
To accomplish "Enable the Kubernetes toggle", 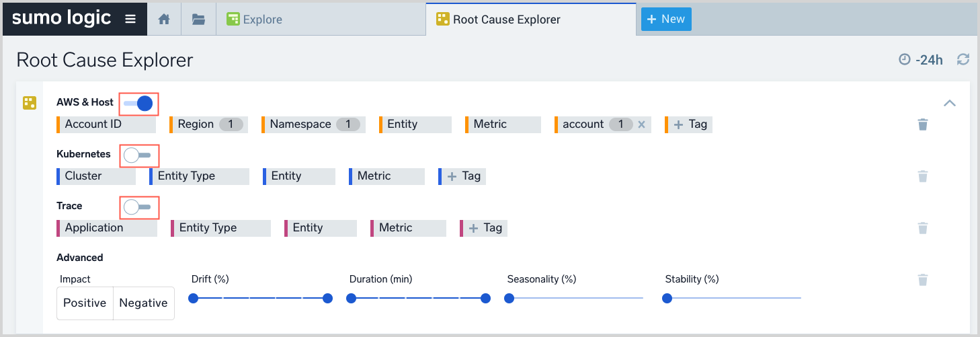I will [139, 155].
